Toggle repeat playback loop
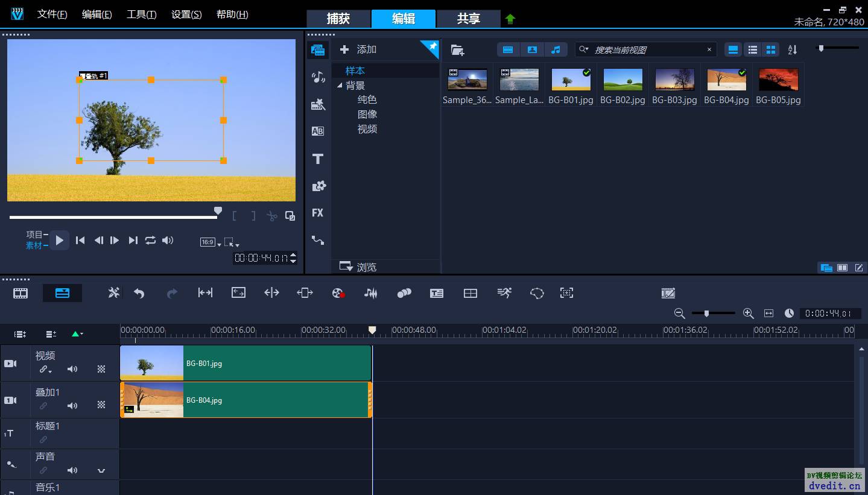Screen dimensions: 868x495 150,240
